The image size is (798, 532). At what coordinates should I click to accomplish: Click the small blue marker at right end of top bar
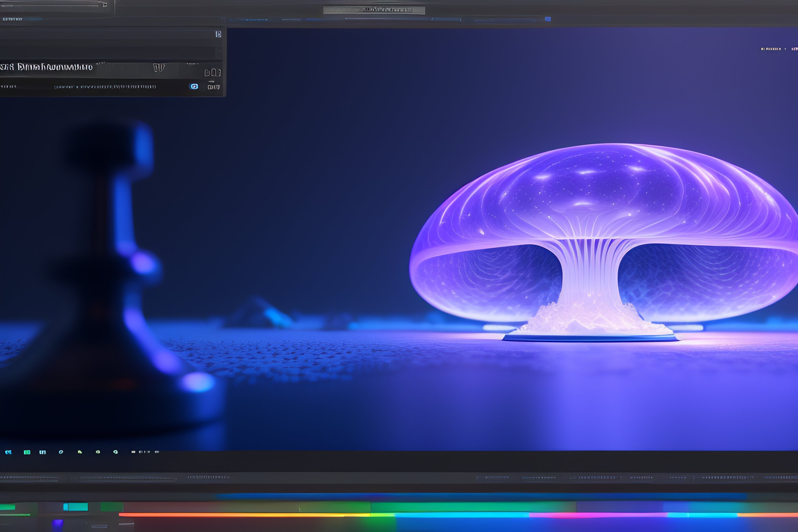(548, 19)
